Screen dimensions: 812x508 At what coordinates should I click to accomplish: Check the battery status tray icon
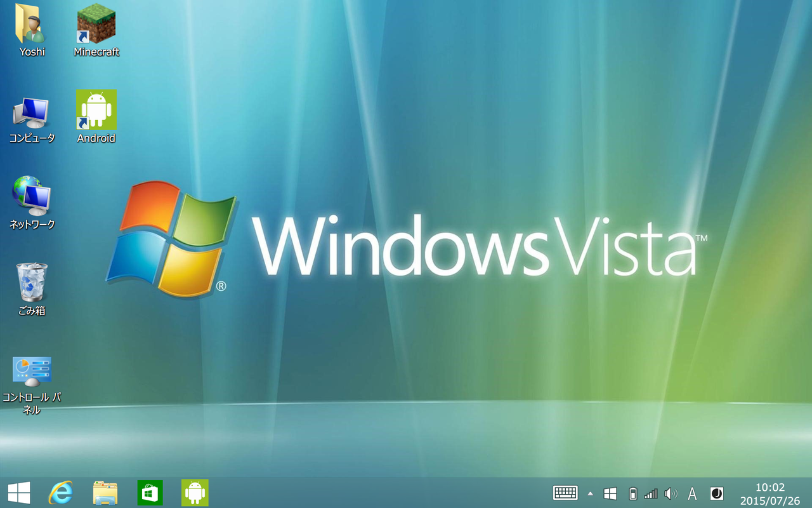pyautogui.click(x=632, y=493)
